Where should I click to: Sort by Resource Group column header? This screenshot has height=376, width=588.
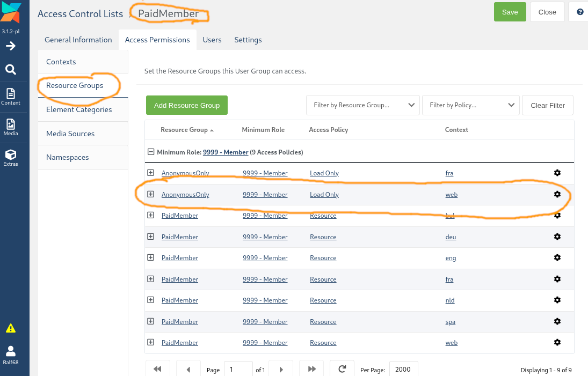click(x=187, y=130)
